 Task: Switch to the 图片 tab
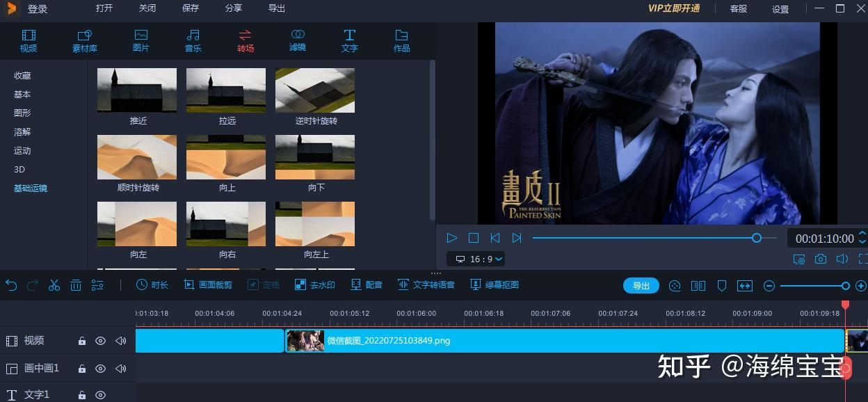(x=141, y=41)
